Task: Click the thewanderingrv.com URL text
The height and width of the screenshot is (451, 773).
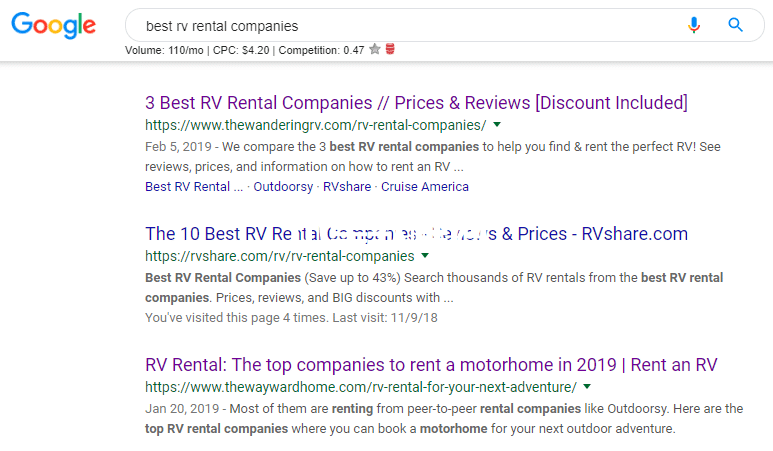Action: (x=315, y=125)
